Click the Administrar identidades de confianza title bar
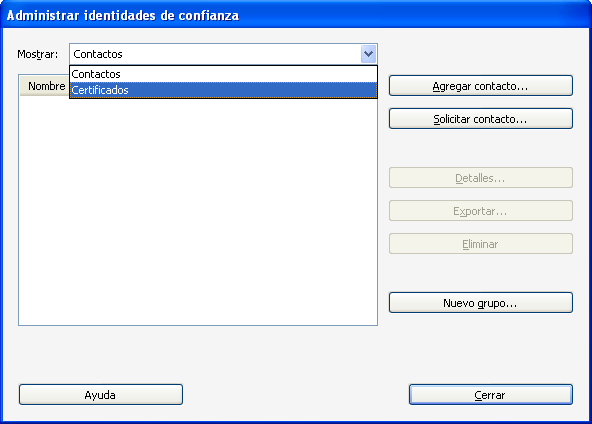Image resolution: width=592 pixels, height=424 pixels. tap(296, 15)
